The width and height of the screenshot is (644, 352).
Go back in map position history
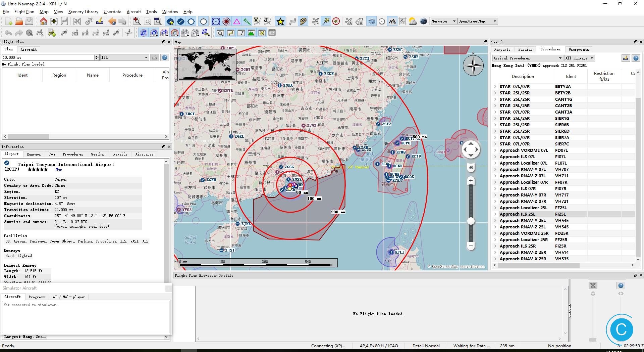pyautogui.click(x=112, y=21)
